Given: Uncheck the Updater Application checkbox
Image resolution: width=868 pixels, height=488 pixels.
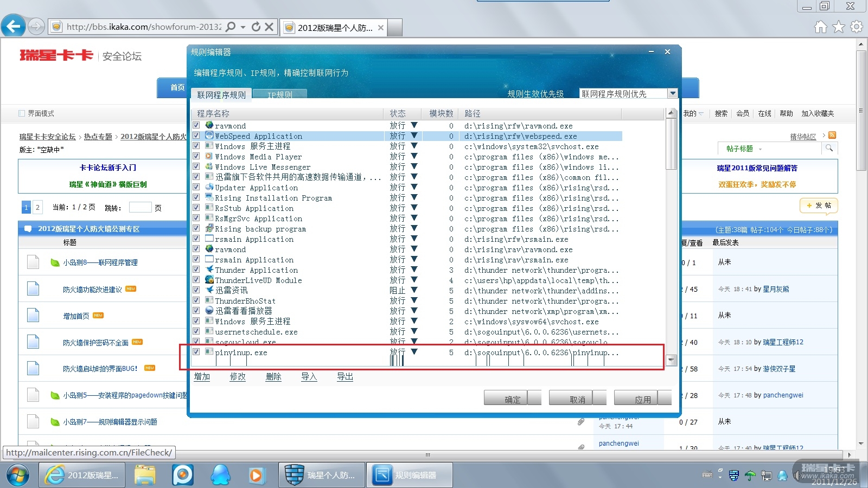Looking at the screenshot, I should [196, 187].
